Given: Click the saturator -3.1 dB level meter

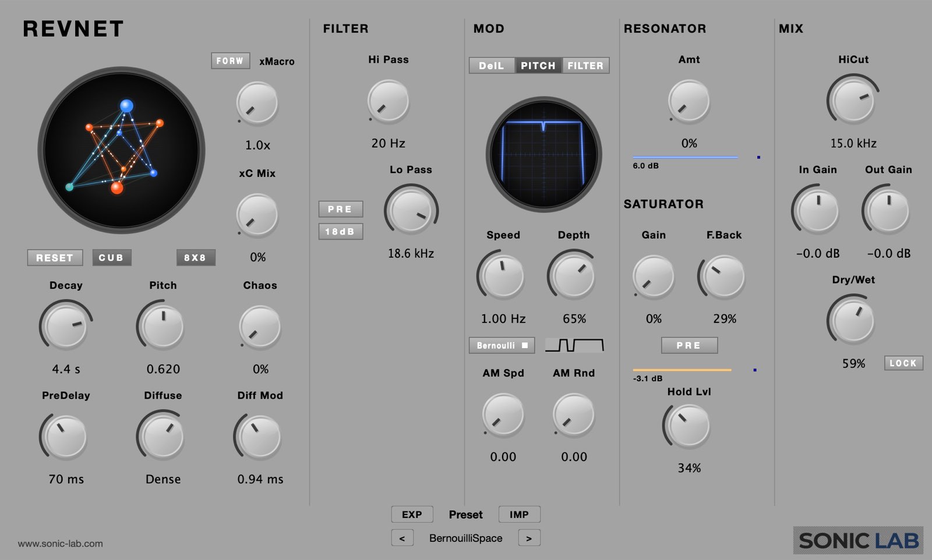Looking at the screenshot, I should click(695, 370).
